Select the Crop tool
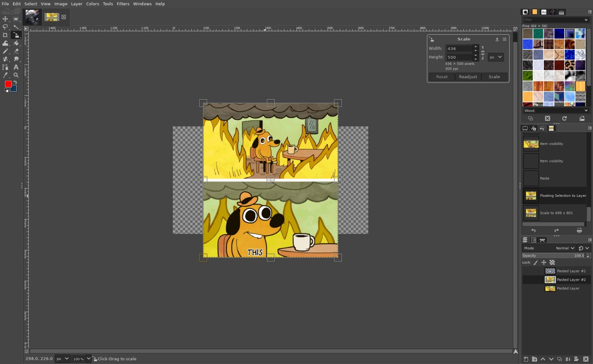This screenshot has height=364, width=593. 6,35
